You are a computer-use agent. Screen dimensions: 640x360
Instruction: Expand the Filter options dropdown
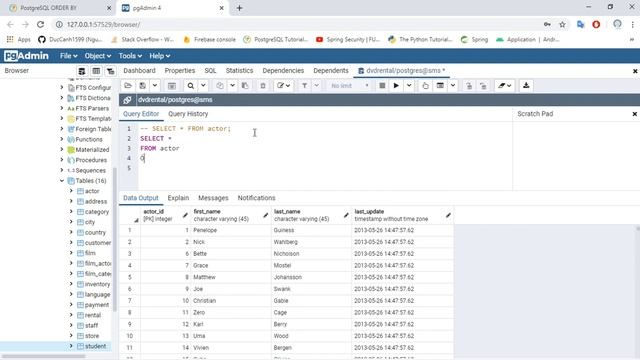317,86
